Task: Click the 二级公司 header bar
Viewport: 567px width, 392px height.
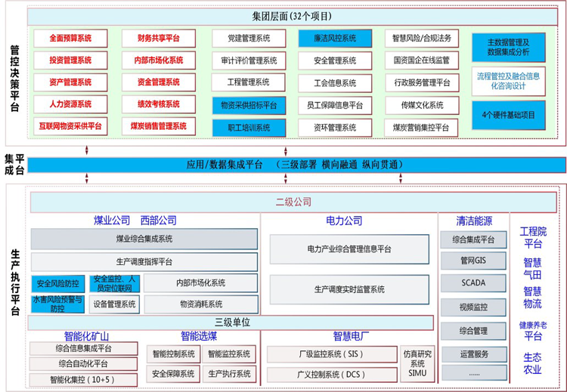Action: point(293,202)
